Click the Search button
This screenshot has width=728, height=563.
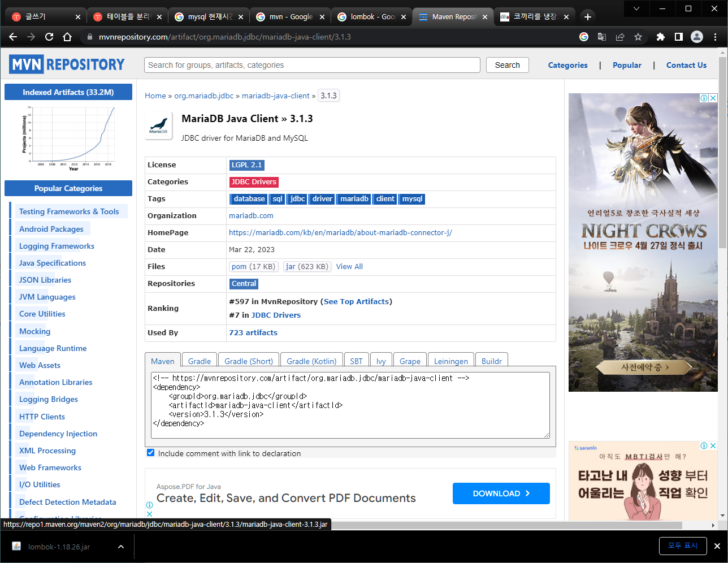[x=508, y=65]
